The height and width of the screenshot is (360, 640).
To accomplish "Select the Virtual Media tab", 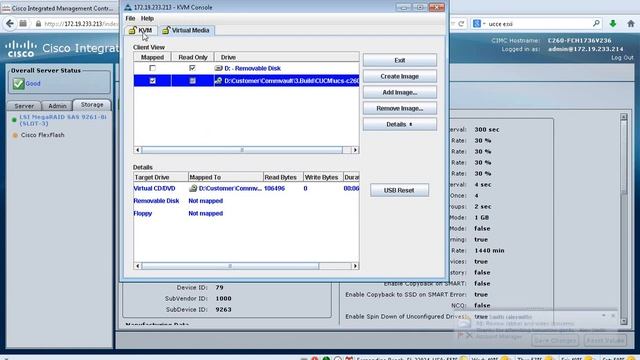I will (x=186, y=30).
